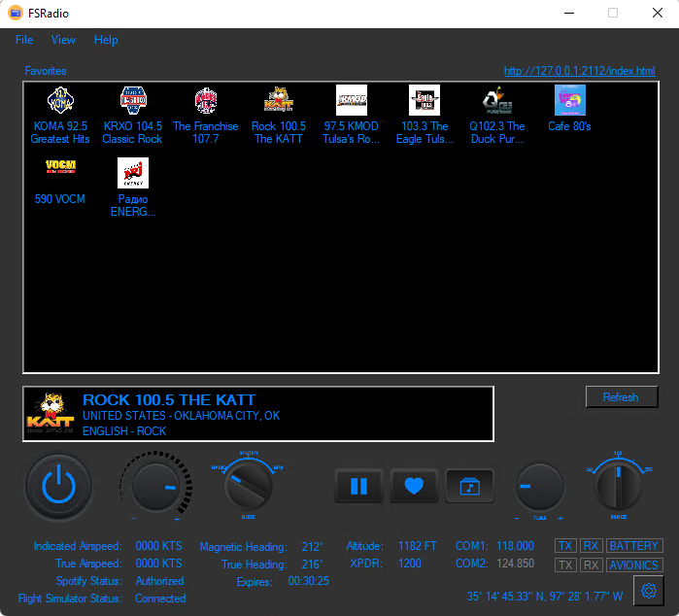Click the volume knob

click(156, 485)
